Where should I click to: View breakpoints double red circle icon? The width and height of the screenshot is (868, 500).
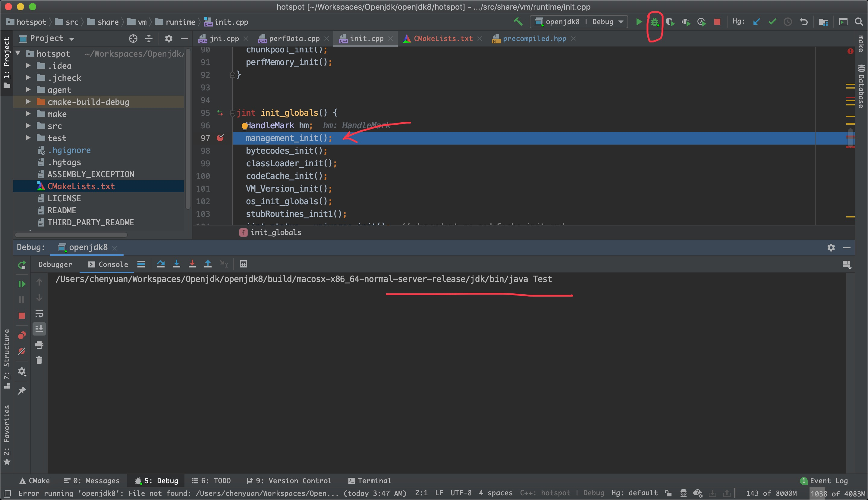[22, 335]
